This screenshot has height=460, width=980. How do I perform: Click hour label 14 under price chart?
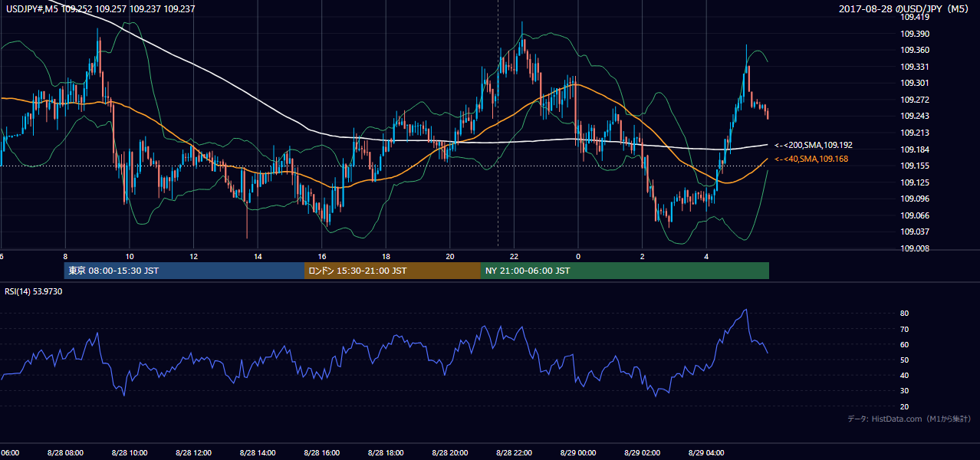coord(258,256)
